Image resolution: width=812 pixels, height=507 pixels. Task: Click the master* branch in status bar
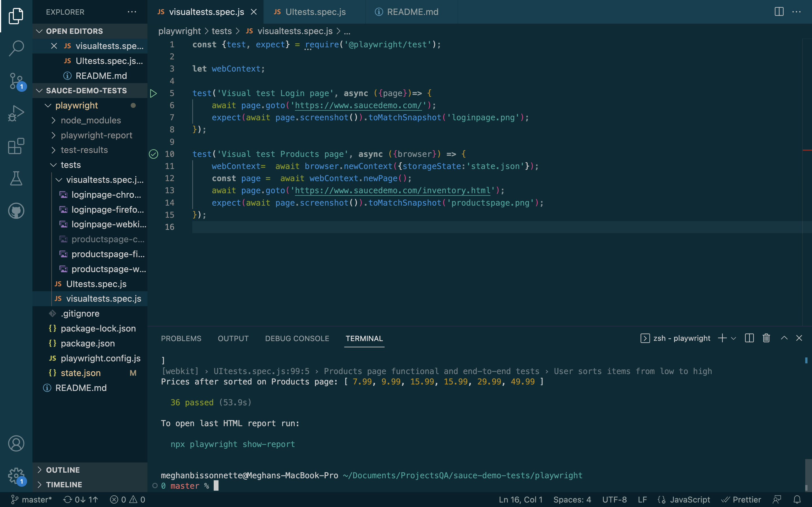(32, 500)
